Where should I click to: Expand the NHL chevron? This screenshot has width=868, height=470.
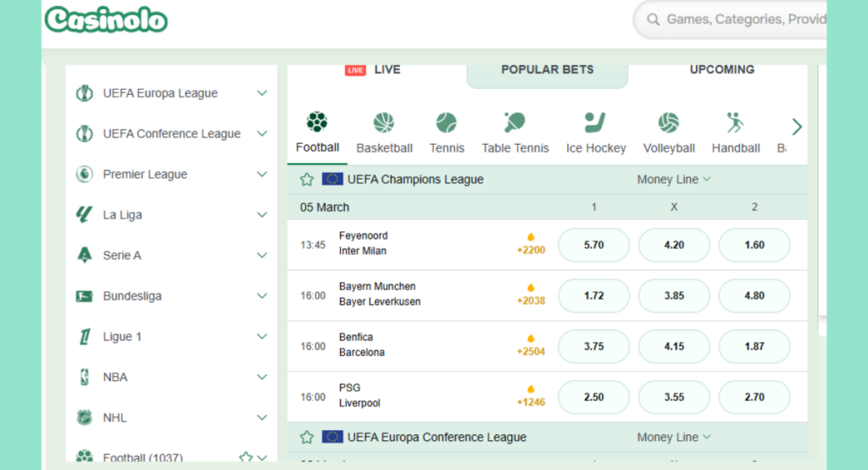(x=262, y=417)
